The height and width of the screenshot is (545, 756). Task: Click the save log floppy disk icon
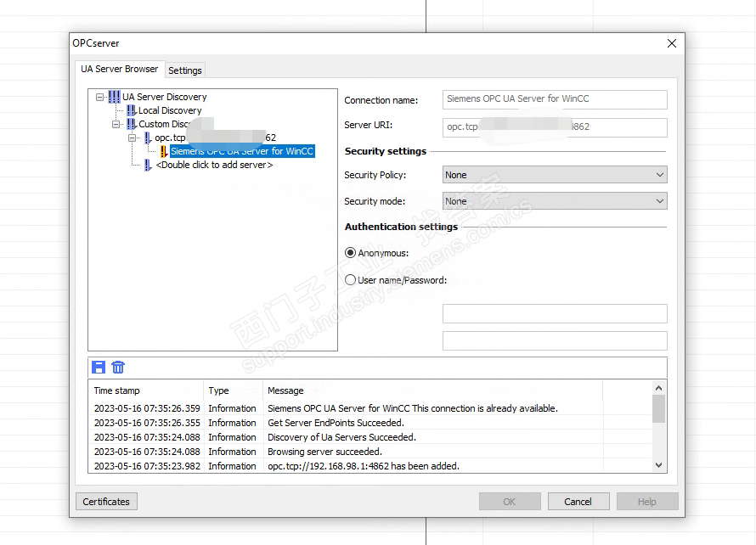tap(99, 368)
